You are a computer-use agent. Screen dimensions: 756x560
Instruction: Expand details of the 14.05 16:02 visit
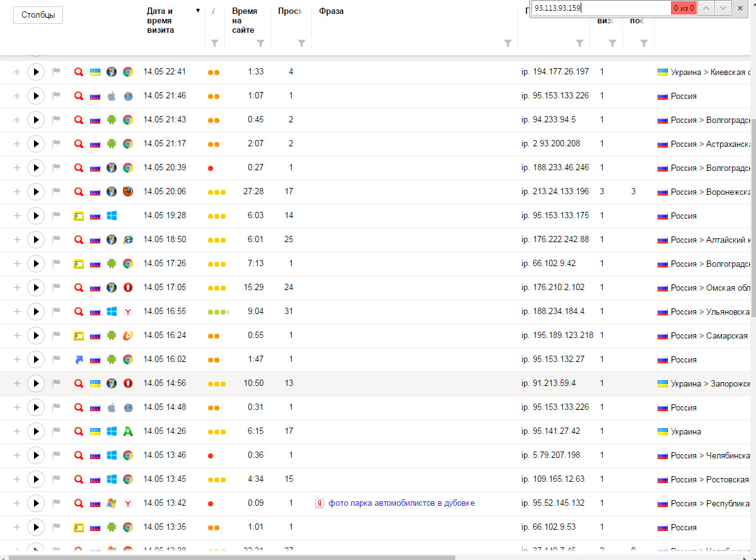coord(17,359)
